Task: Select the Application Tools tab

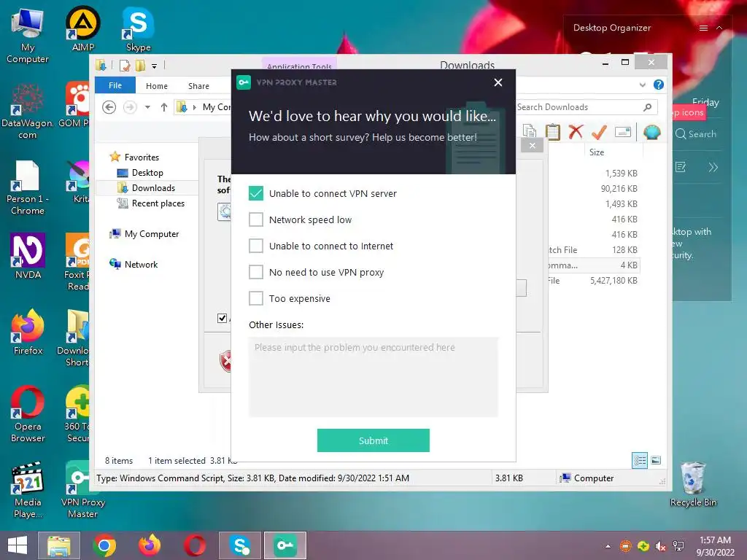Action: [299, 65]
